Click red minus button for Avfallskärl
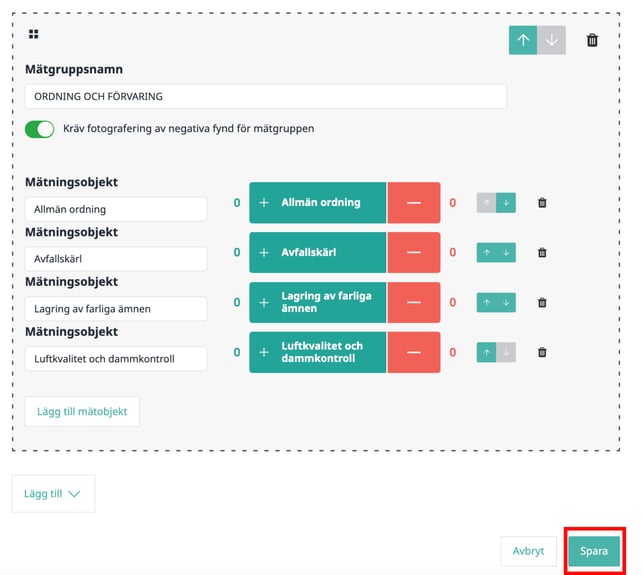Image resolution: width=643 pixels, height=575 pixels. tap(413, 253)
